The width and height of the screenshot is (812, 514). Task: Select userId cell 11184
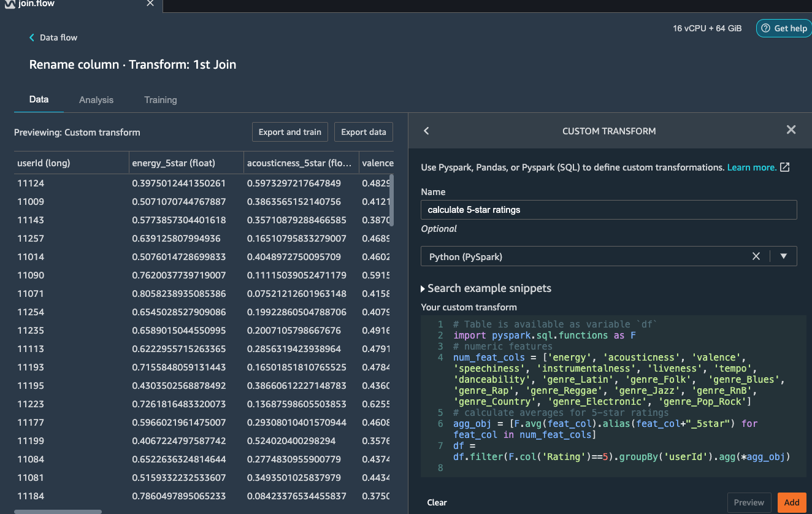point(31,496)
